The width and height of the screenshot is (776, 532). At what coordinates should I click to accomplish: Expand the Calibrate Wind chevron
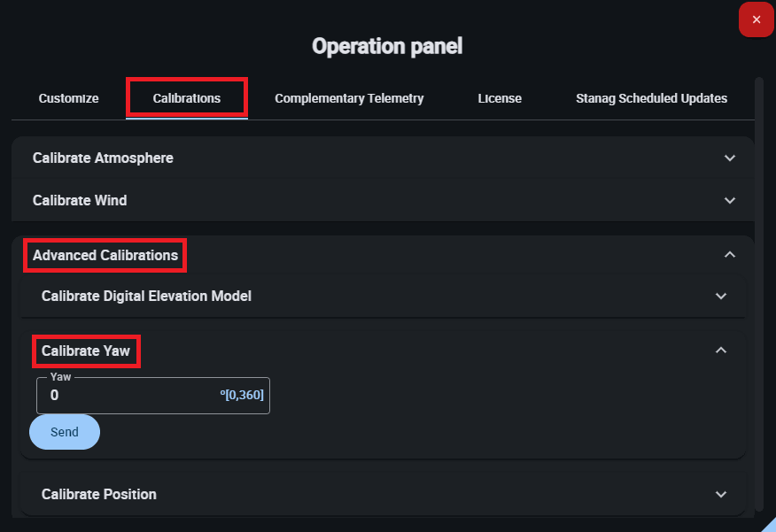[x=730, y=200]
